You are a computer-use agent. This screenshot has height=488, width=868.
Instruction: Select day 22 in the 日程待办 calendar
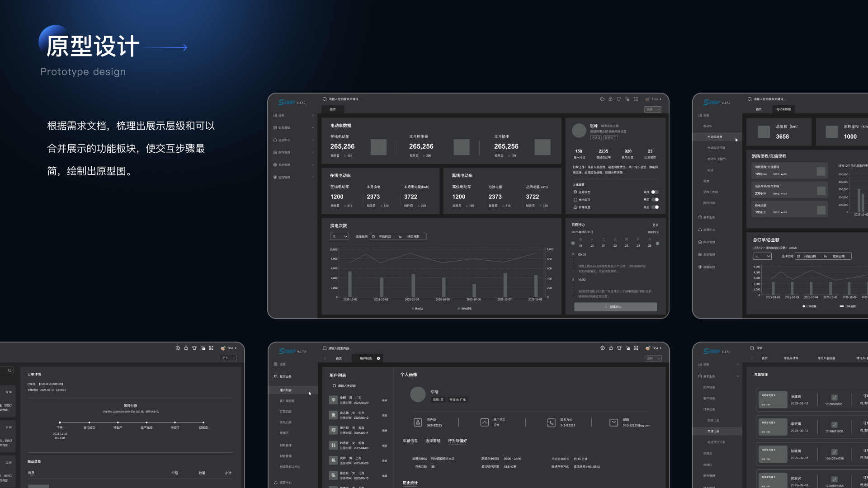click(x=615, y=246)
